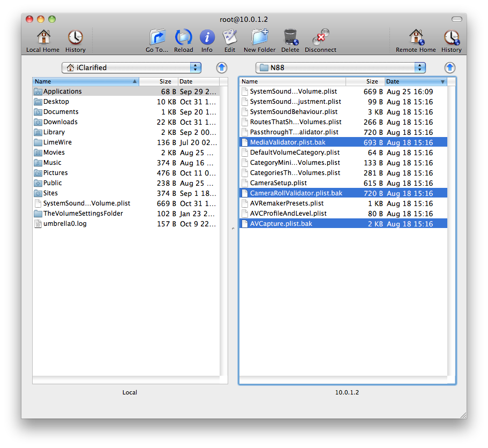The height and width of the screenshot is (448, 488).
Task: Click the Edit toolbar icon
Action: (x=230, y=37)
